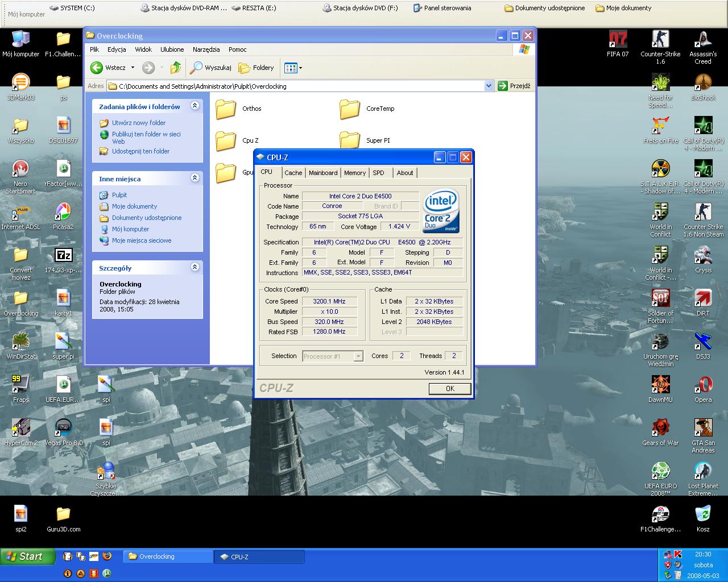
Task: Select the 3DMark03 desktop icon
Action: coord(21,87)
